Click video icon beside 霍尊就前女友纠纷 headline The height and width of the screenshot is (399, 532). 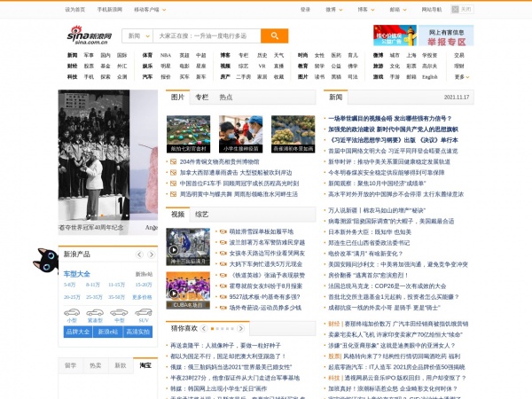223,286
